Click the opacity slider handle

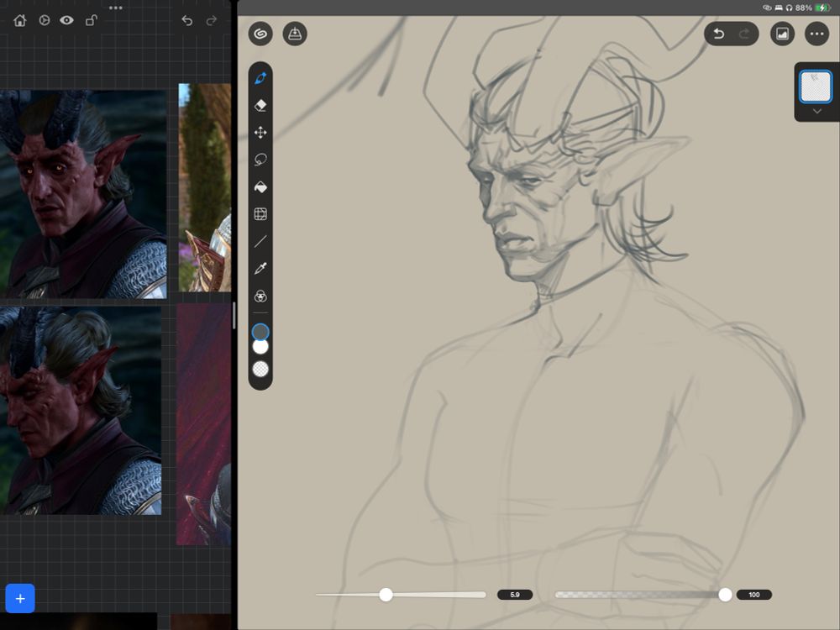click(725, 595)
